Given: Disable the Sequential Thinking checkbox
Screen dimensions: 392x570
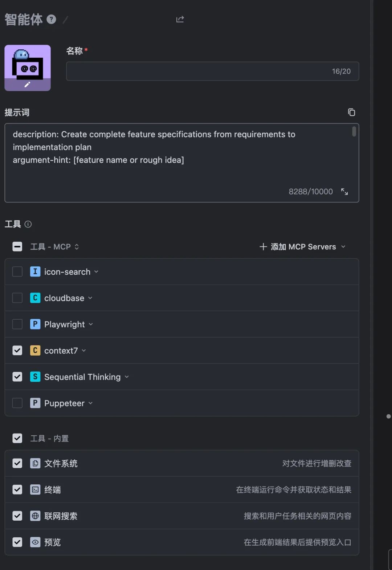Looking at the screenshot, I should [x=17, y=377].
